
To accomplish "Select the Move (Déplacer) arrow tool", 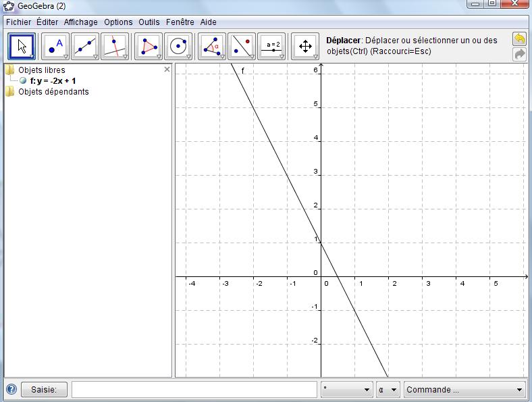I will (x=22, y=47).
